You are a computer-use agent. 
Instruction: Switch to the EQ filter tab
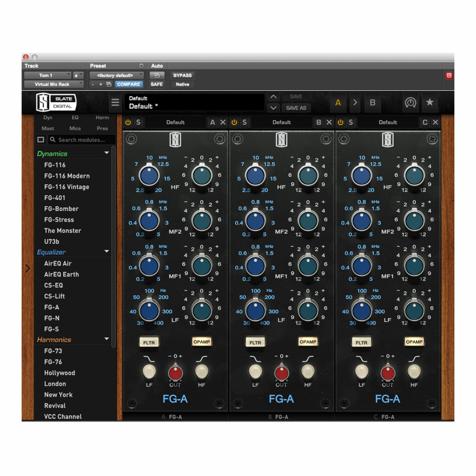click(75, 117)
